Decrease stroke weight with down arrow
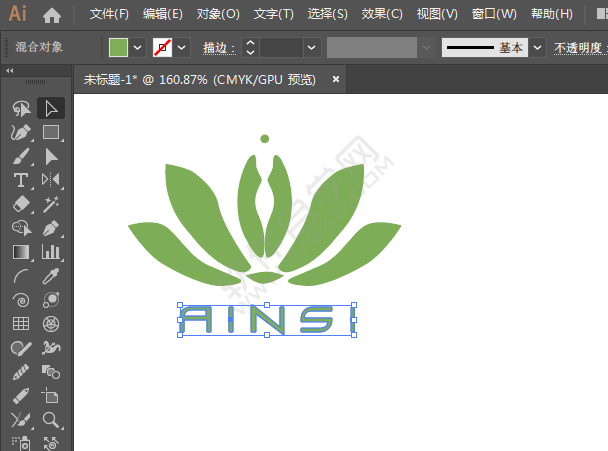 point(250,52)
